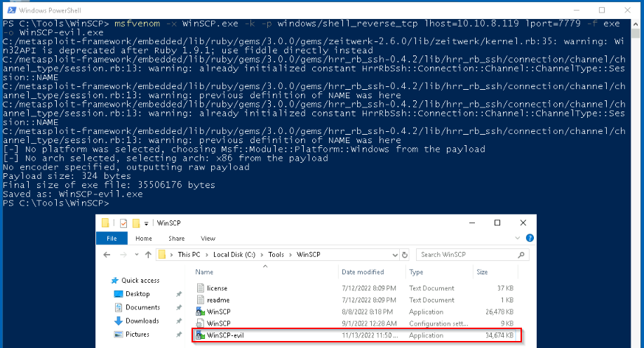Viewport: 644px width, 348px height.
Task: Sort by Date modified column
Action: coord(363,272)
